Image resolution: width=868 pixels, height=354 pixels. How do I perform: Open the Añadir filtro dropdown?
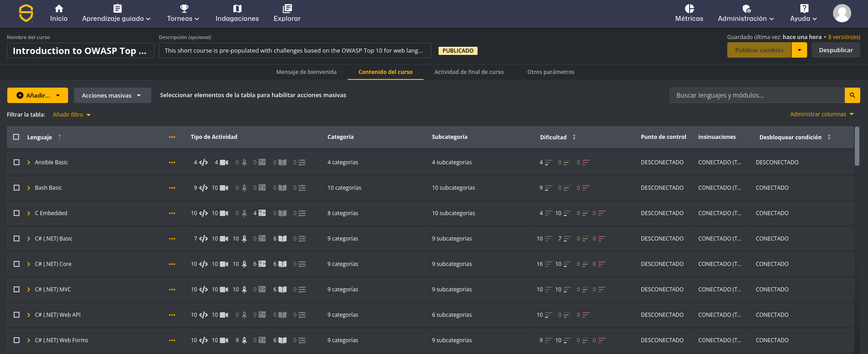click(72, 115)
